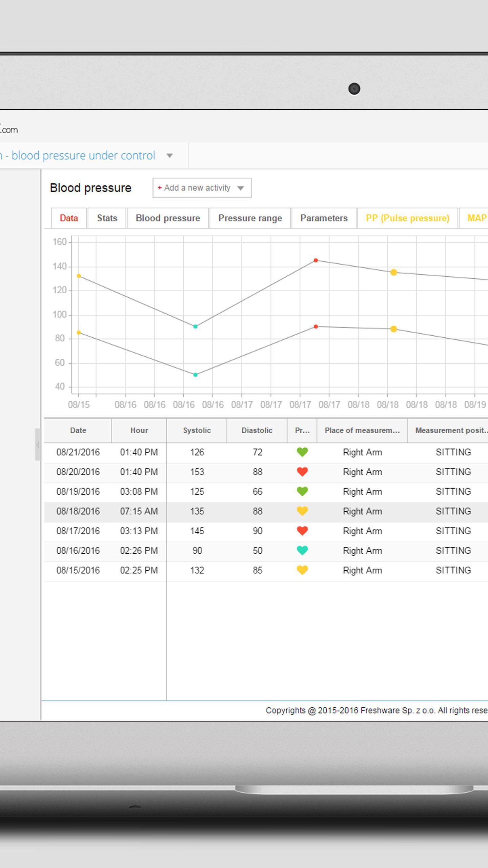The image size is (488, 868).
Task: Select the red systolic chart point at 145
Action: (316, 260)
